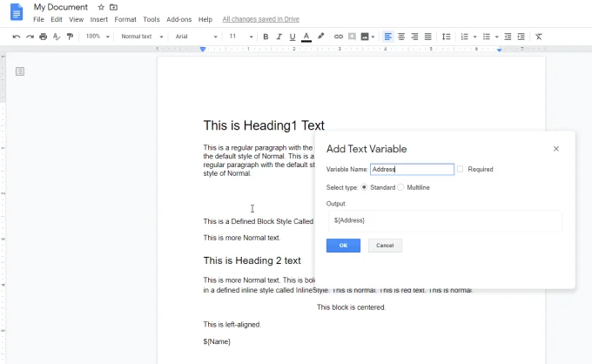The width and height of the screenshot is (592, 364).
Task: Star the My Document file
Action: pyautogui.click(x=101, y=7)
